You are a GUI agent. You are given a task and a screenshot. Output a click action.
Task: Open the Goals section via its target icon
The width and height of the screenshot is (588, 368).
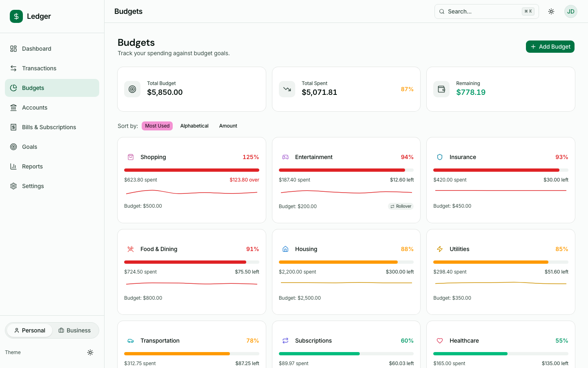[x=13, y=147]
